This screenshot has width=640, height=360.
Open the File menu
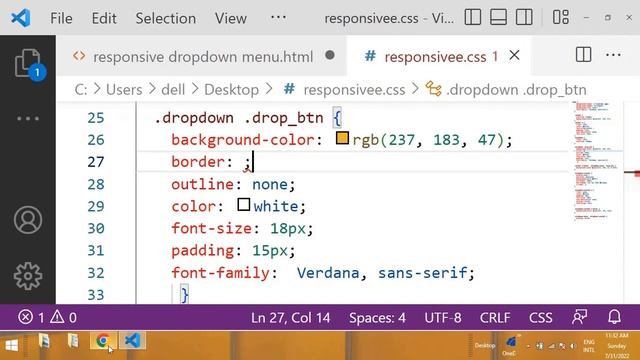tap(61, 18)
